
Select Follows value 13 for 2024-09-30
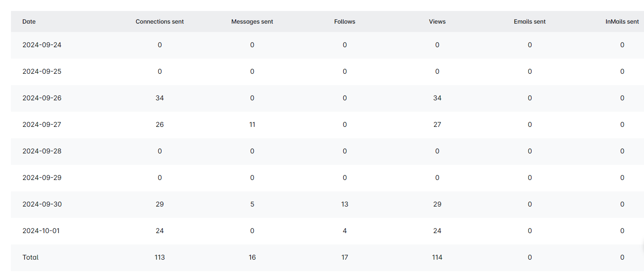click(x=345, y=204)
